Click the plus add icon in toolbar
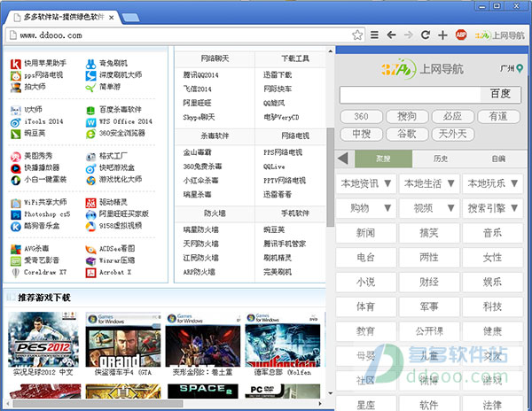The width and height of the screenshot is (532, 411). [x=442, y=35]
